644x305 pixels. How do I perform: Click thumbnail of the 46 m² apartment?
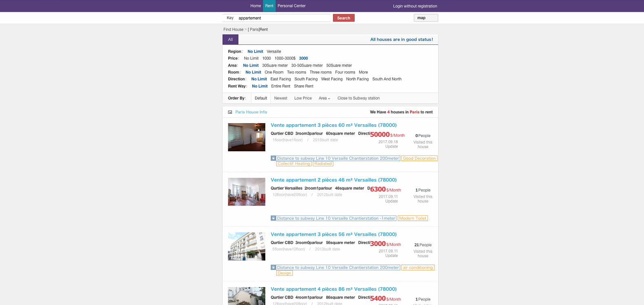[x=247, y=192]
